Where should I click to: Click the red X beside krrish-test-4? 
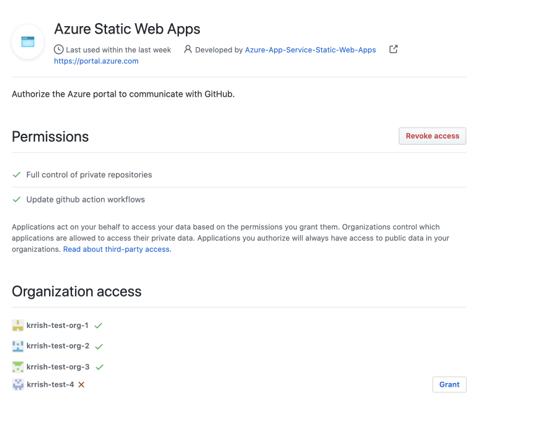(81, 385)
